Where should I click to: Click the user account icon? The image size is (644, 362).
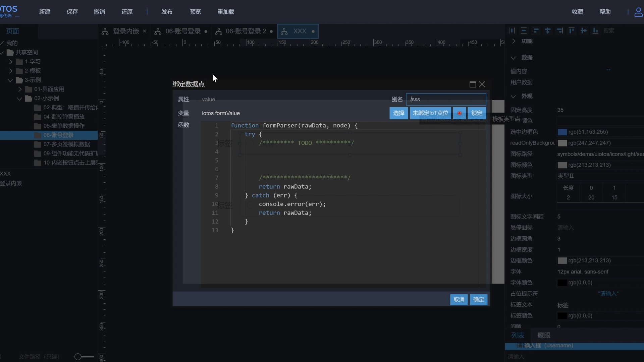pyautogui.click(x=638, y=12)
